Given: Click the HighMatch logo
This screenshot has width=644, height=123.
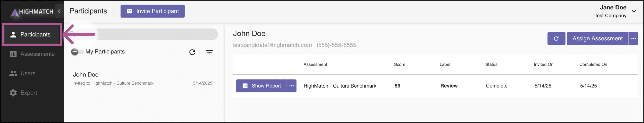Looking at the screenshot, I should coord(32,12).
